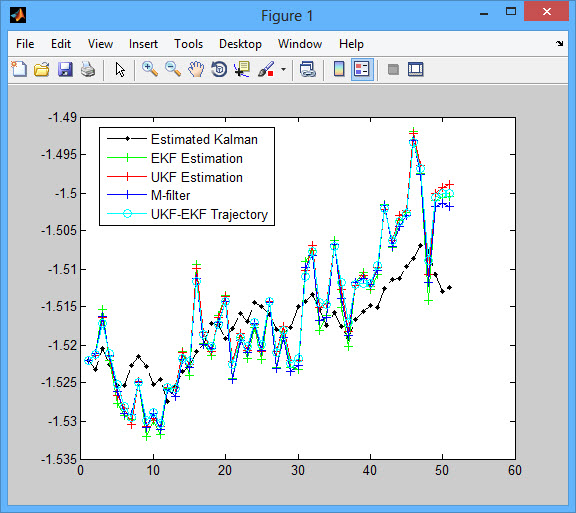Click Show Plot Tools and Dock Figure

coord(416,69)
